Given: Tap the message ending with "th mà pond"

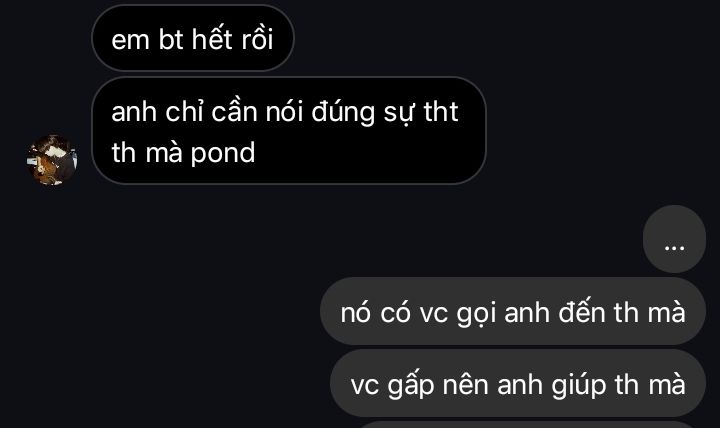Looking at the screenshot, I should 289,131.
